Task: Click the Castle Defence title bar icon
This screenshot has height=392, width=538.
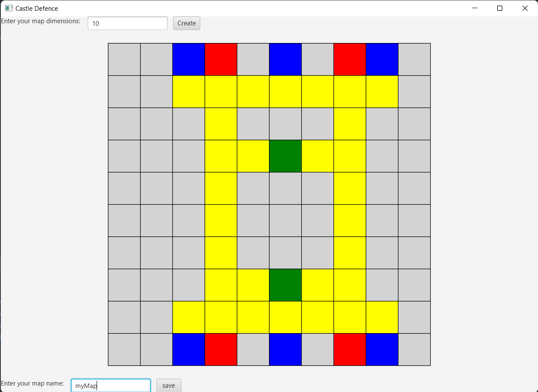Action: (9, 8)
